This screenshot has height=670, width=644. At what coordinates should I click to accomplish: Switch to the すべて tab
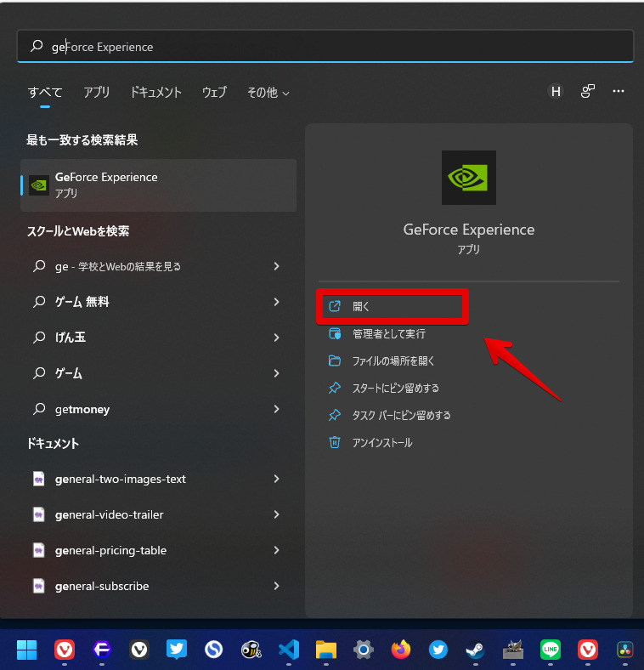[45, 92]
